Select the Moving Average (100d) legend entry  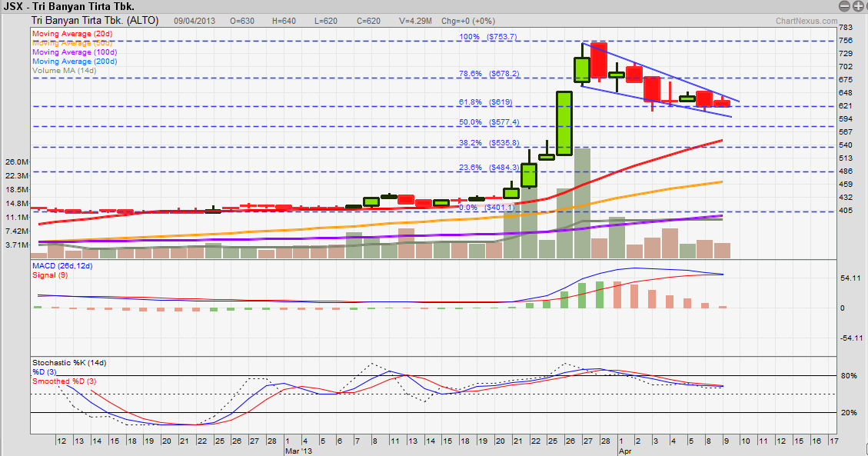73,52
